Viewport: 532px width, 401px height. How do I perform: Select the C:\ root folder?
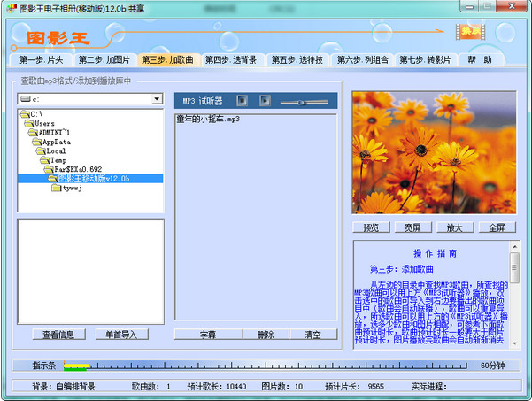pyautogui.click(x=32, y=114)
